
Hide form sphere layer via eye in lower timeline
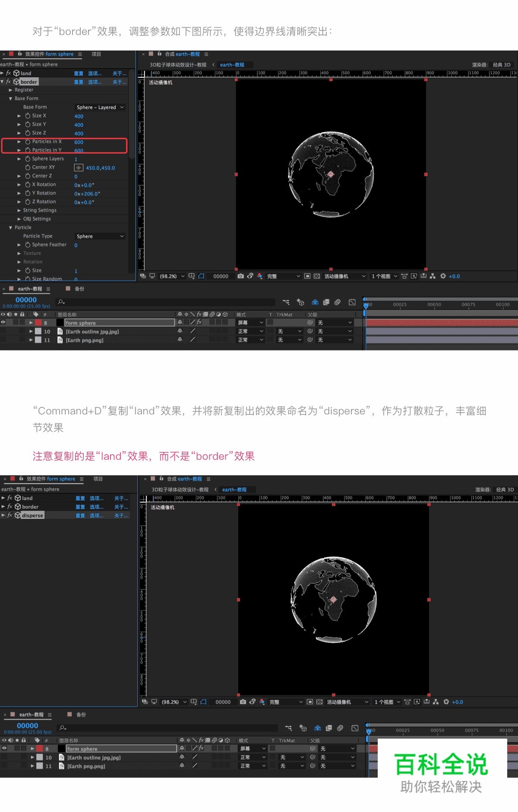click(x=5, y=748)
